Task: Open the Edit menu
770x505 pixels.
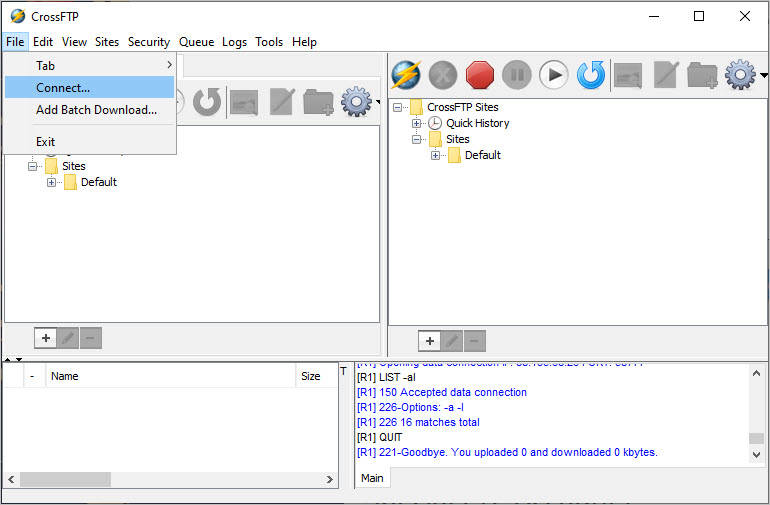Action: (x=43, y=42)
